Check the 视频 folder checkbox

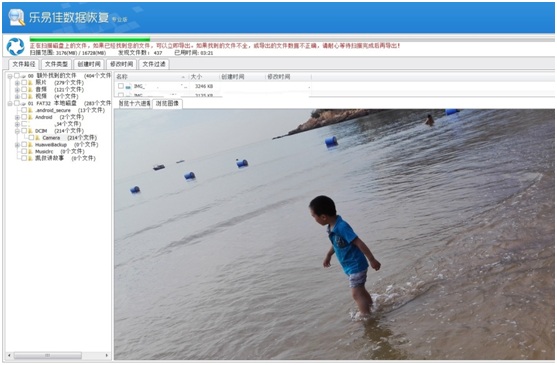click(x=24, y=96)
